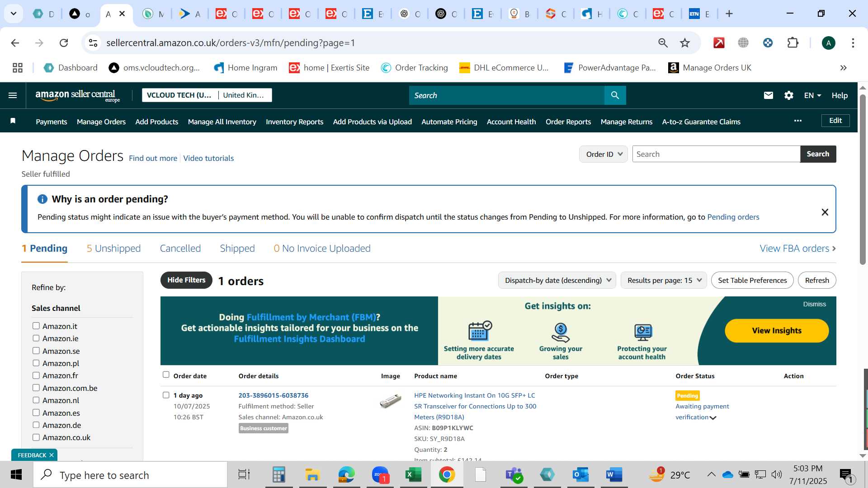This screenshot has width=868, height=488.
Task: Click into the order Search input field
Action: (716, 154)
